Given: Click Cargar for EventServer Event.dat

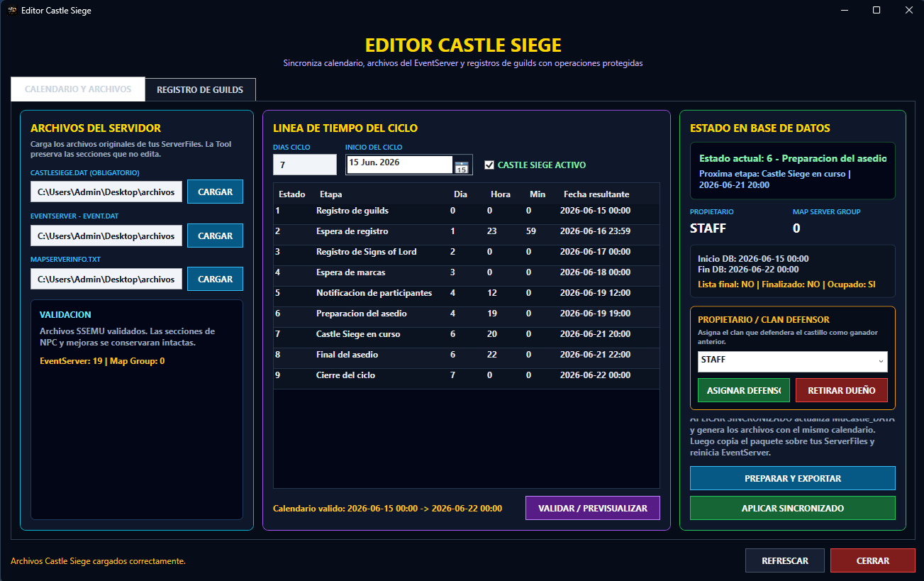Looking at the screenshot, I should [x=215, y=236].
